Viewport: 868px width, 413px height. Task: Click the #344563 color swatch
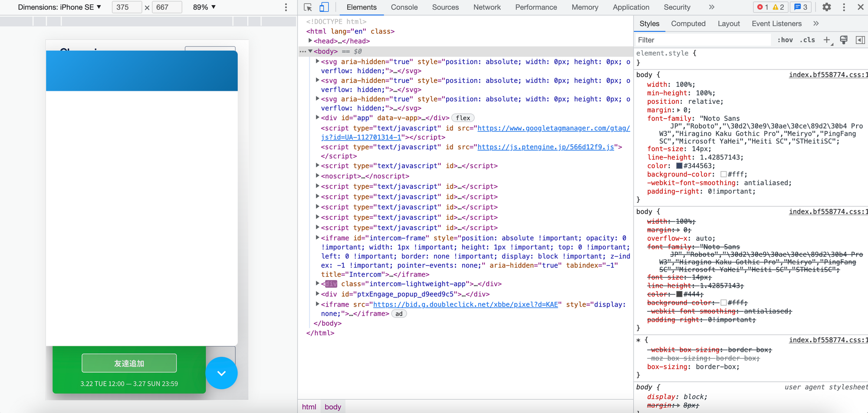tap(679, 166)
